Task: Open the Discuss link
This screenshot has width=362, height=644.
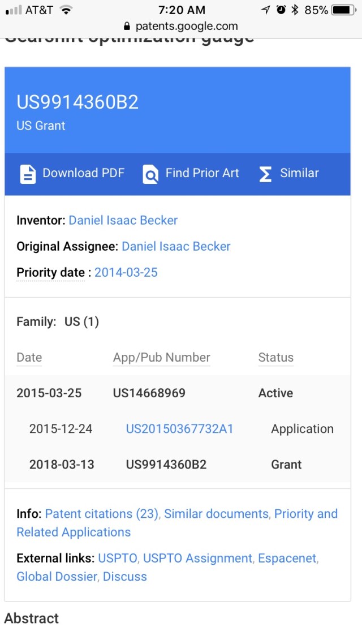Action: click(x=124, y=577)
